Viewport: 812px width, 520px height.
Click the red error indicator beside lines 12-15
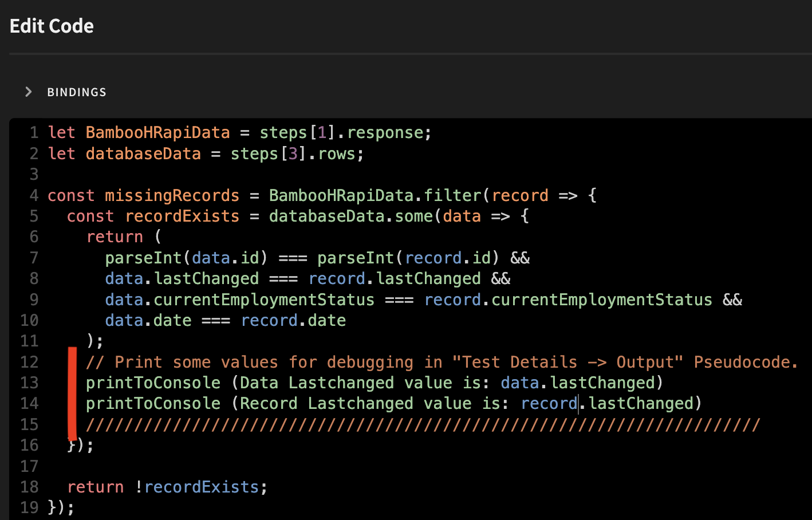73,392
